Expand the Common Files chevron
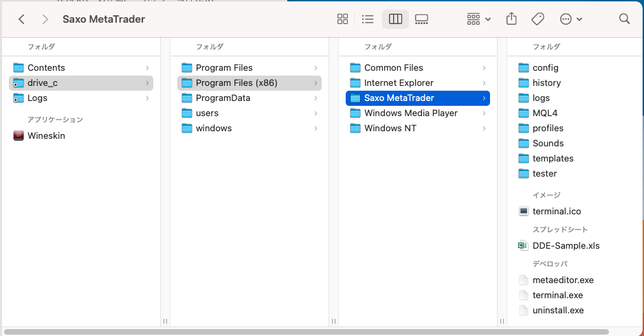 (x=484, y=68)
